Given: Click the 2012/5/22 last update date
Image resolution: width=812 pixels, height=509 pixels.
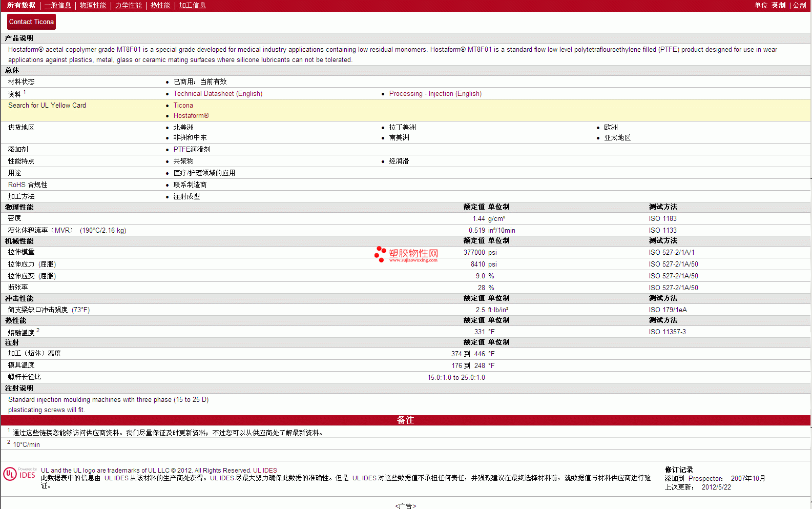Looking at the screenshot, I should click(x=716, y=487).
